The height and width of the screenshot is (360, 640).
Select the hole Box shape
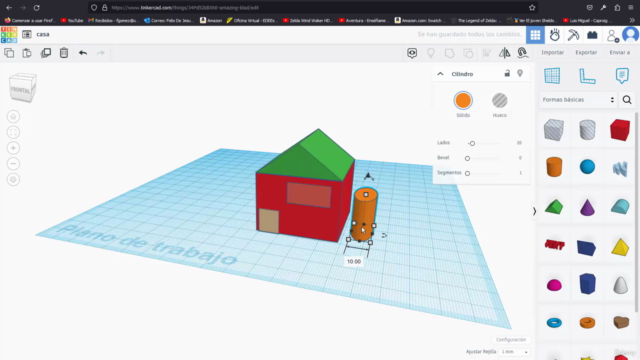click(x=554, y=130)
